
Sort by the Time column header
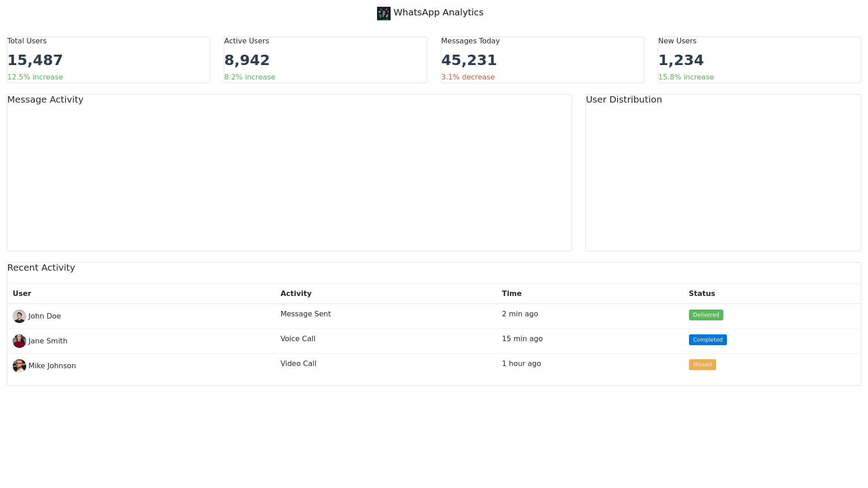pyautogui.click(x=511, y=294)
